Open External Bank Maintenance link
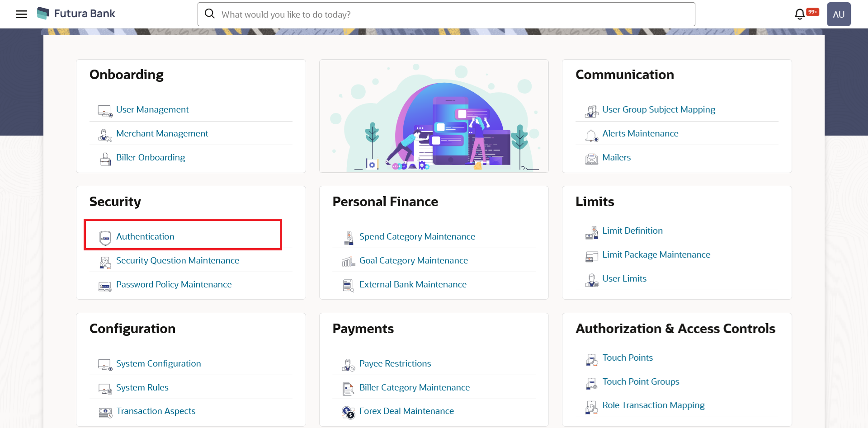 (x=413, y=284)
